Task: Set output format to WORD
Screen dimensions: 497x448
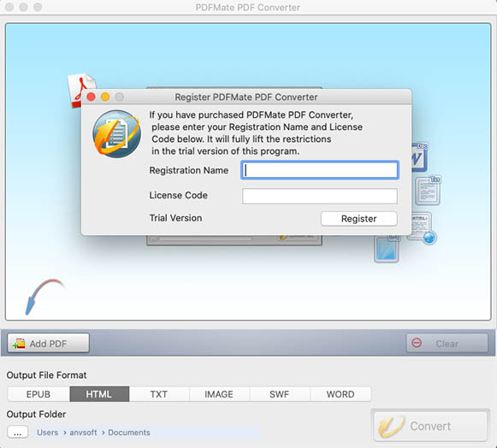Action: [340, 394]
